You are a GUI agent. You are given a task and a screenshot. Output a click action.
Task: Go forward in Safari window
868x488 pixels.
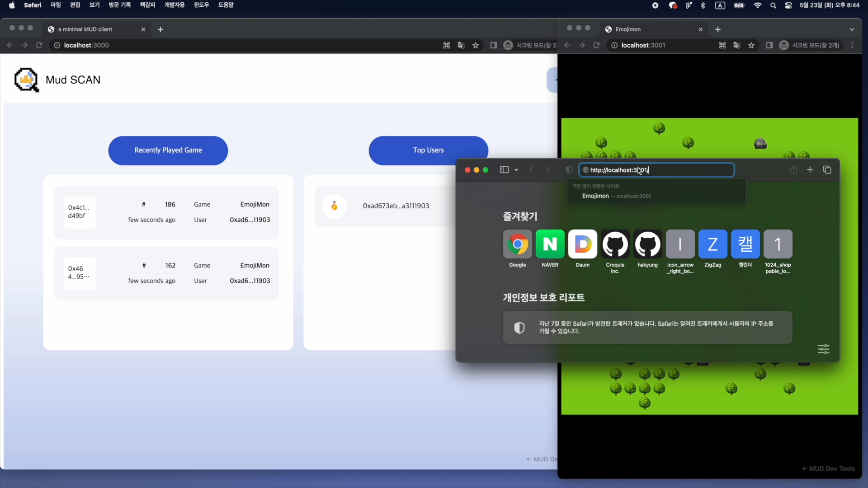pyautogui.click(x=547, y=170)
